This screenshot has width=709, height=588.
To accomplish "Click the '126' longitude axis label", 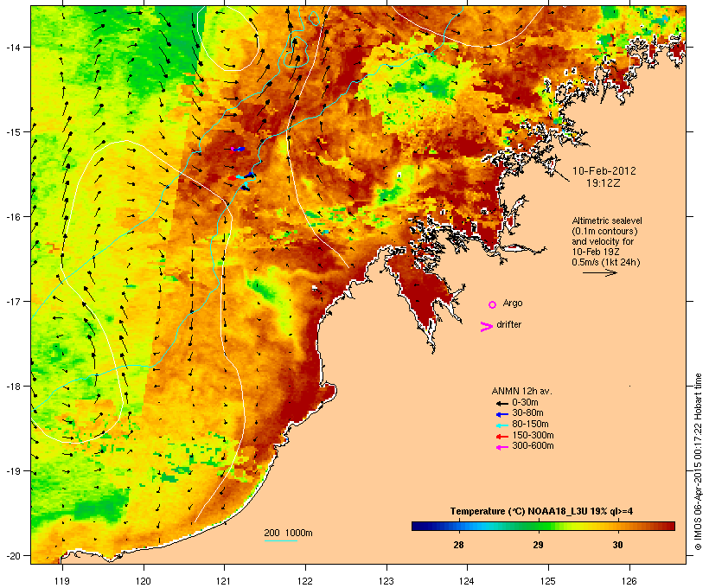I will (629, 581).
